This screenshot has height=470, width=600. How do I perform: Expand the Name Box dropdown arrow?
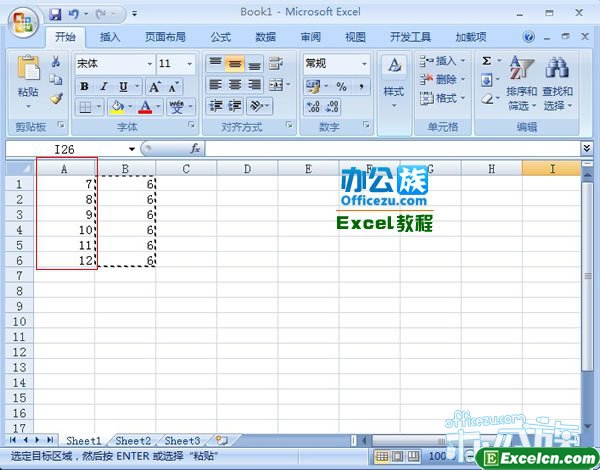[x=132, y=149]
